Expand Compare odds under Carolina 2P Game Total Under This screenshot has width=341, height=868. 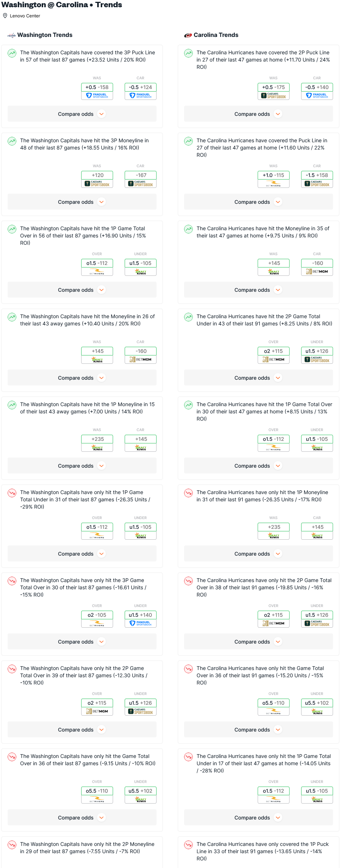click(258, 378)
